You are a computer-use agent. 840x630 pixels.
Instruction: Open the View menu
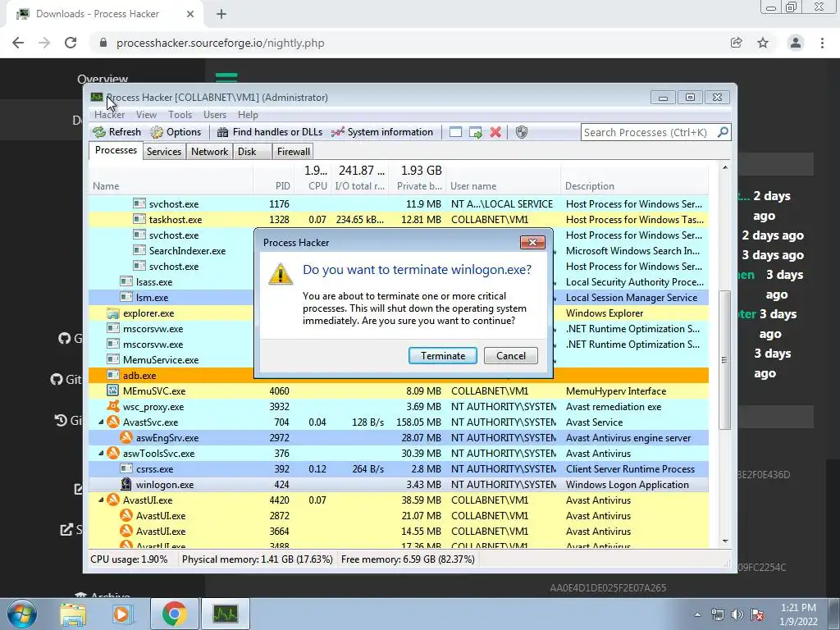pos(146,115)
